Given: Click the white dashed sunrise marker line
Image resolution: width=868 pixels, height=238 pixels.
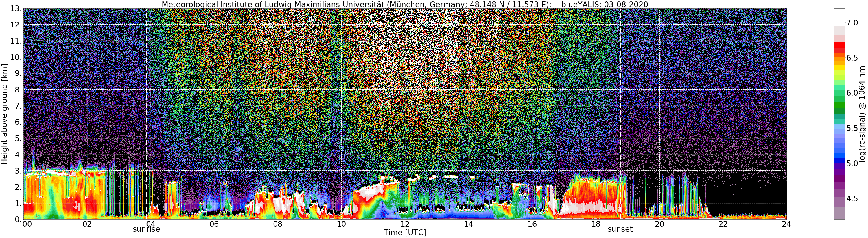Looking at the screenshot, I should pyautogui.click(x=146, y=114).
